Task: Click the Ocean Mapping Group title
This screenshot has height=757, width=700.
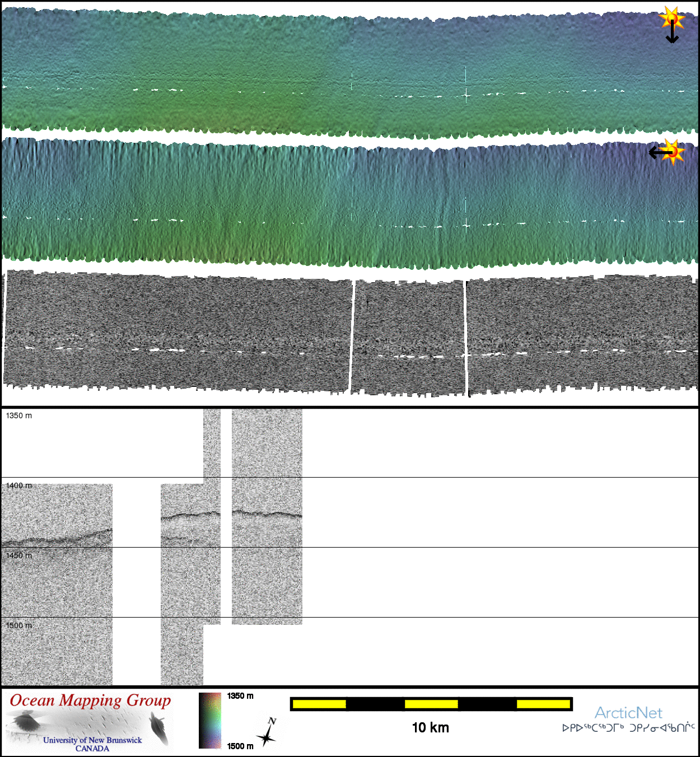Action: 90,700
